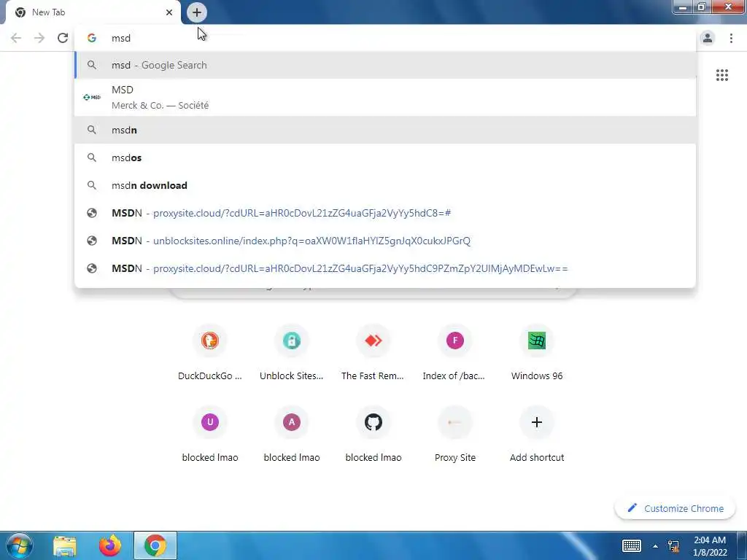This screenshot has height=560, width=747.
Task: Open The Fast Rem... shortcut
Action: click(373, 354)
